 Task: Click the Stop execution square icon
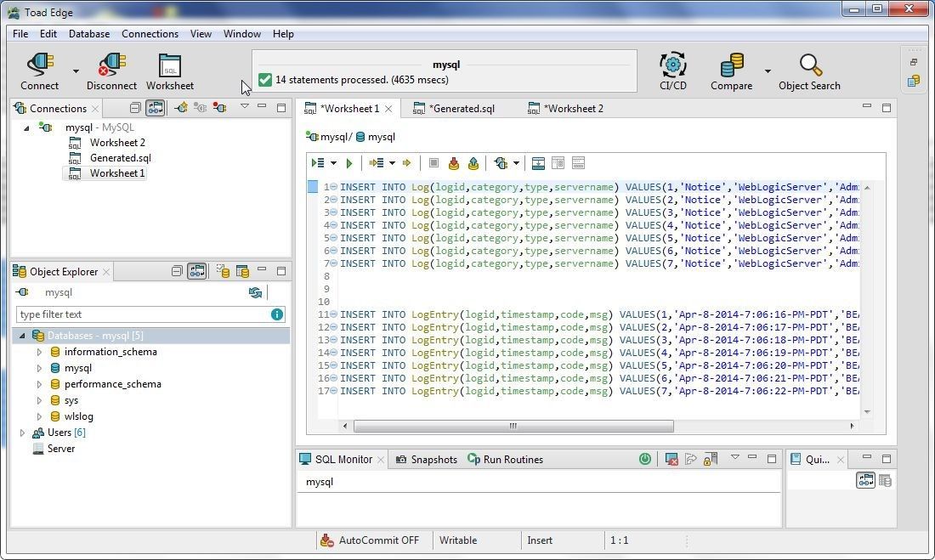[x=434, y=163]
